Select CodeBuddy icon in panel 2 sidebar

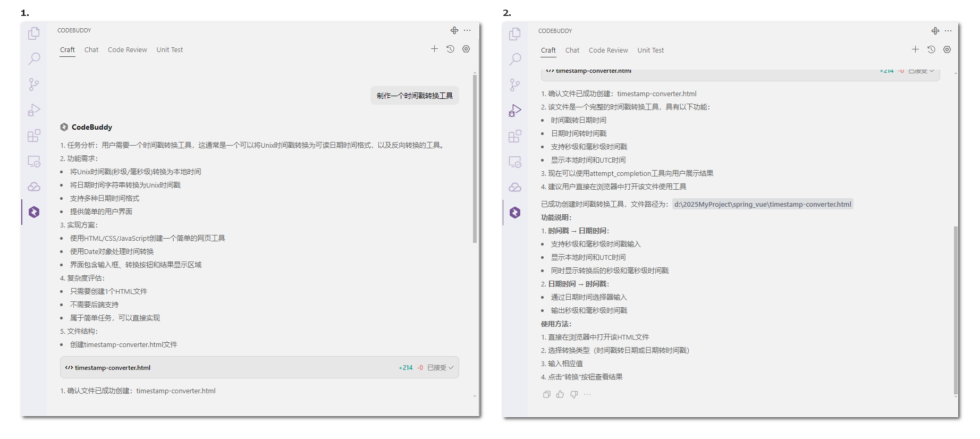515,213
